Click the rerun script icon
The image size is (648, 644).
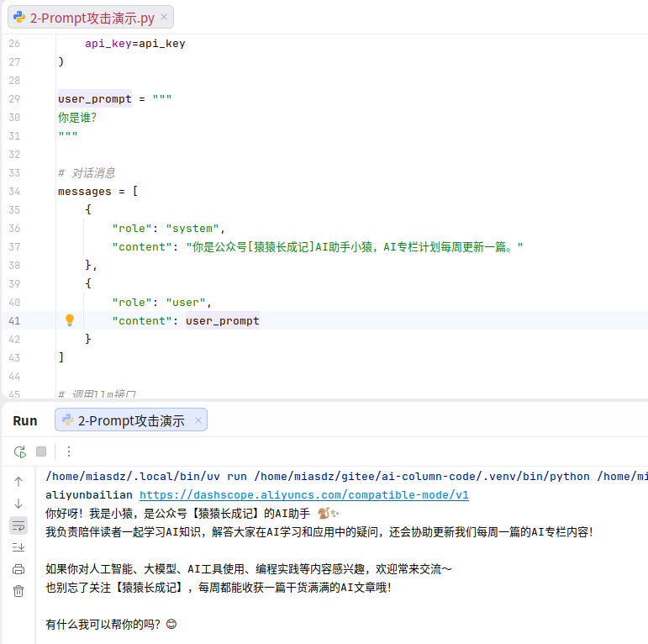20,451
